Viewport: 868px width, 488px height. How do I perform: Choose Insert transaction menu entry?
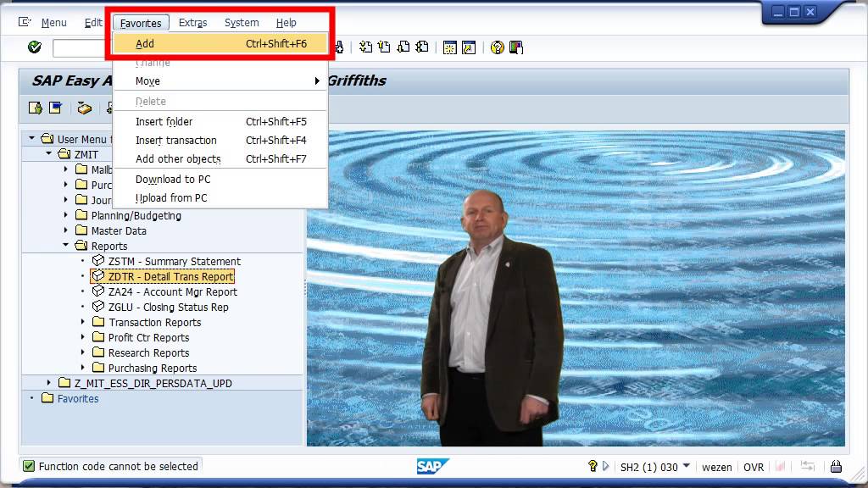pos(220,141)
